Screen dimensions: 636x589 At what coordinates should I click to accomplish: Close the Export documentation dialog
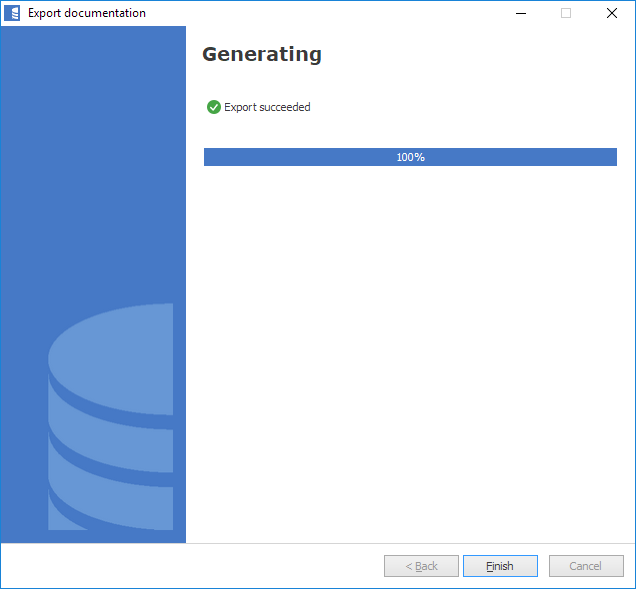[x=612, y=13]
